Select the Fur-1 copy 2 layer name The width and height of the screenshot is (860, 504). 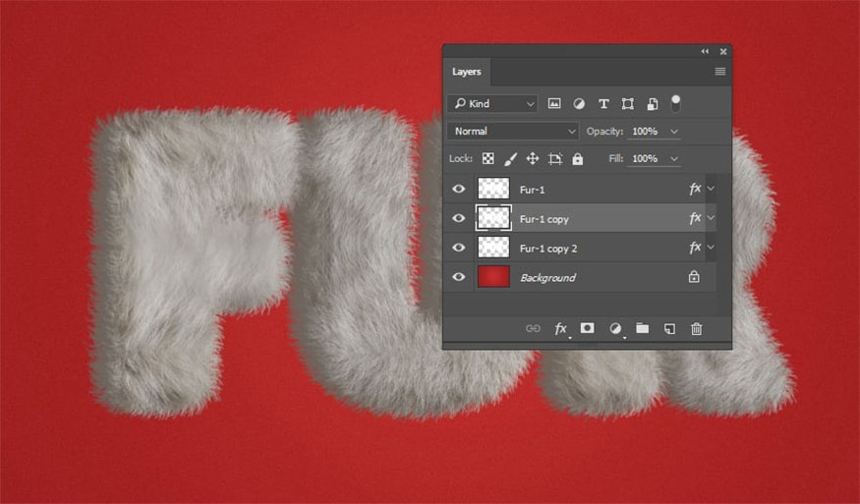click(x=548, y=249)
